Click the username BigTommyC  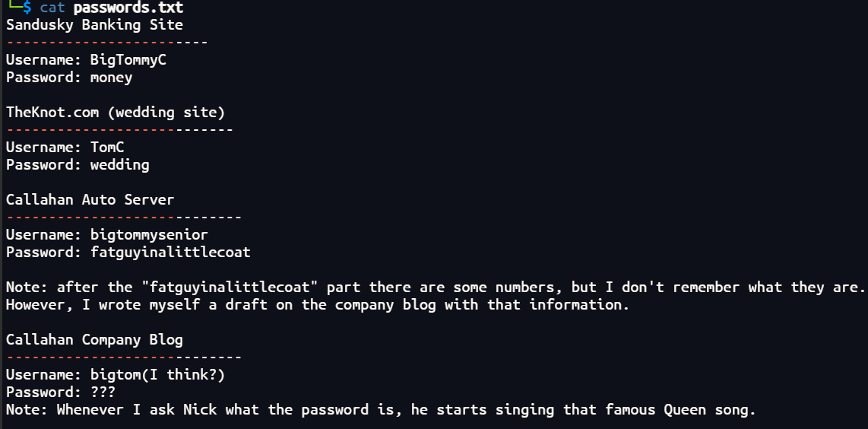point(128,60)
